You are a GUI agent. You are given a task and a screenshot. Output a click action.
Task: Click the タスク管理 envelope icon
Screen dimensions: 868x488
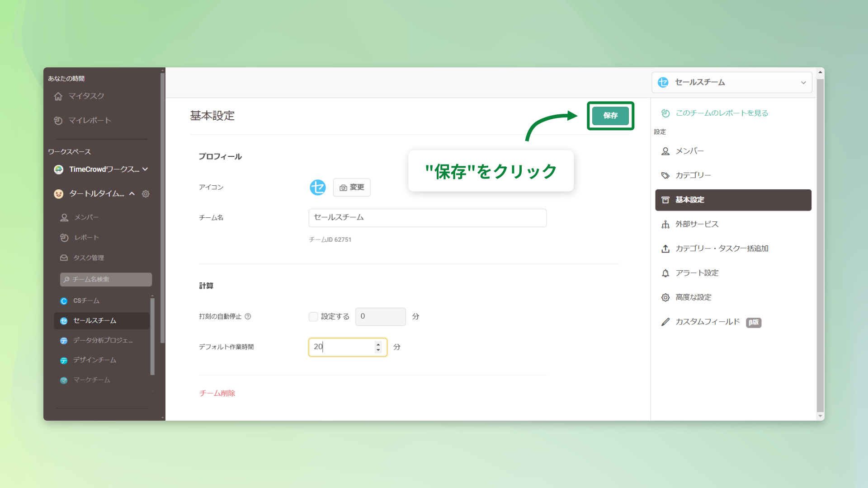point(65,258)
